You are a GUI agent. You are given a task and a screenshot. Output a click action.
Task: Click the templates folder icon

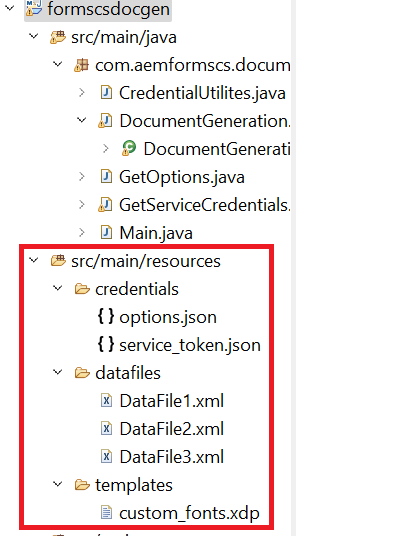82,485
